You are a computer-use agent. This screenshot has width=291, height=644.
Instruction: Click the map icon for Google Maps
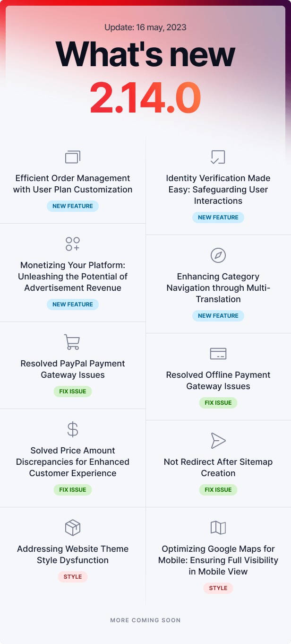tap(218, 527)
